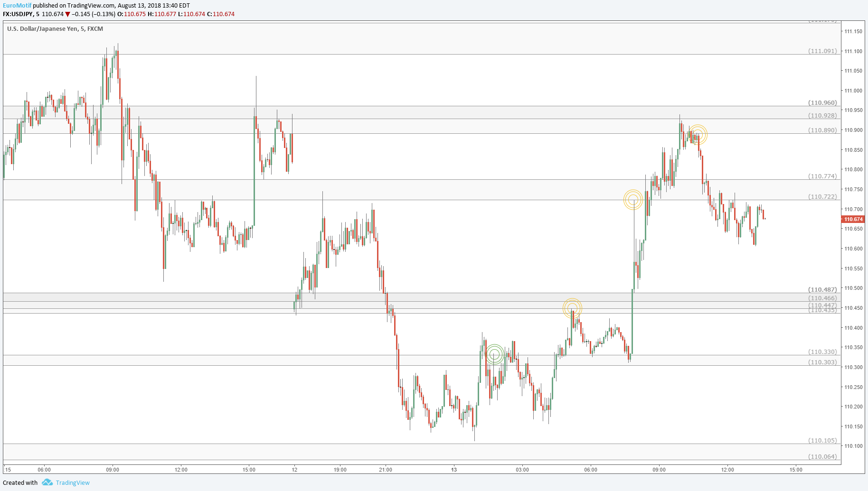Image resolution: width=868 pixels, height=491 pixels.
Task: Open the EuroMotif author link
Action: tap(17, 6)
